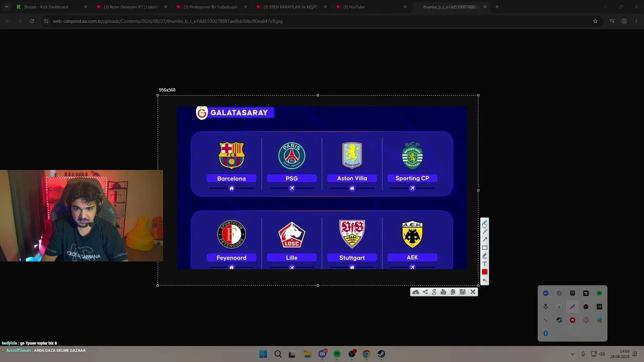Share screenshot on social networks
The height and width of the screenshot is (362, 644).
(425, 292)
